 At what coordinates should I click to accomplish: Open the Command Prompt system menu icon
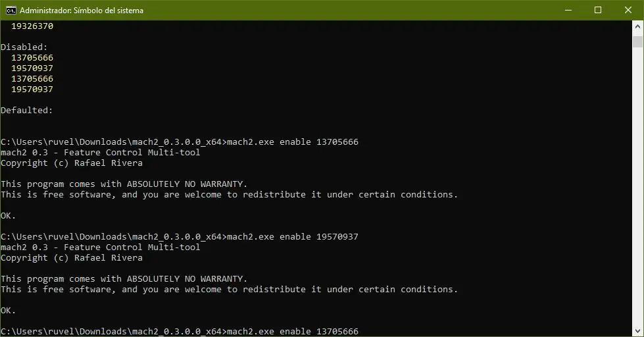[x=11, y=10]
